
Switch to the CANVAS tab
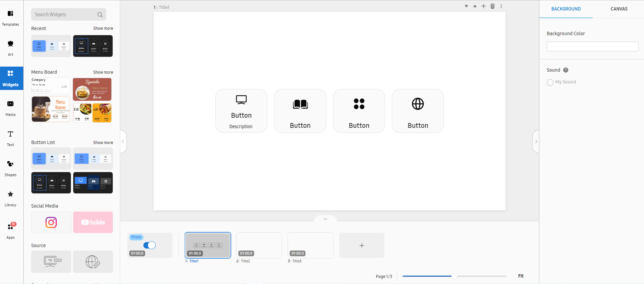[x=619, y=9]
